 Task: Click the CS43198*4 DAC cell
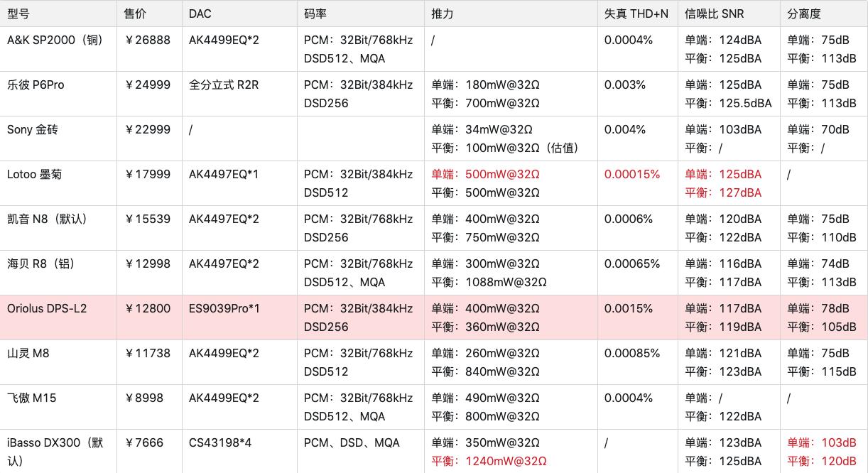click(220, 443)
